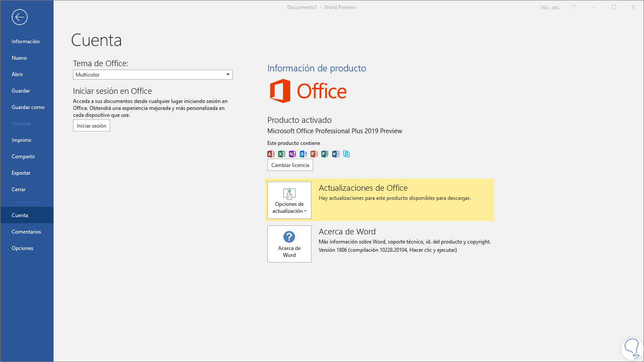
Task: Open help with the question mark in title bar
Action: [574, 7]
